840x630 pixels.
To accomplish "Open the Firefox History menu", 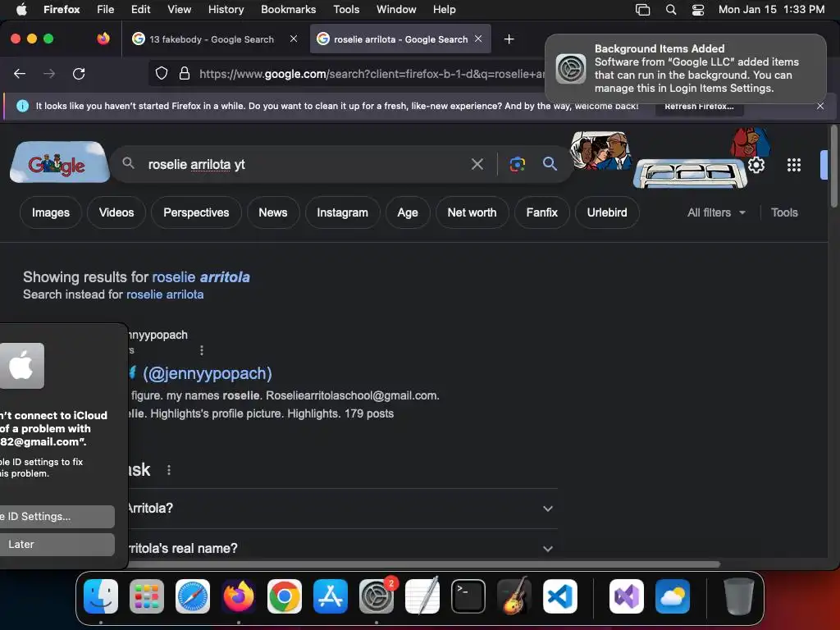I will point(226,10).
